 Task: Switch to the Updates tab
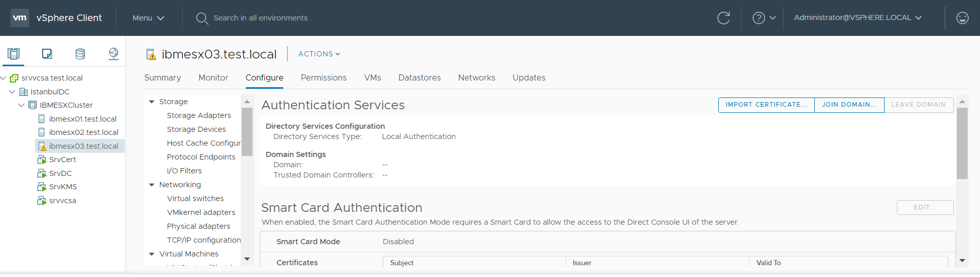coord(529,77)
